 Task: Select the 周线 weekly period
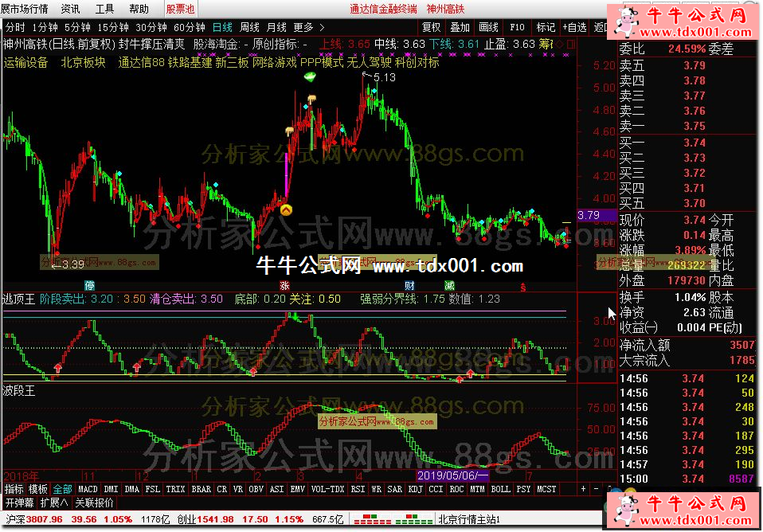click(249, 27)
